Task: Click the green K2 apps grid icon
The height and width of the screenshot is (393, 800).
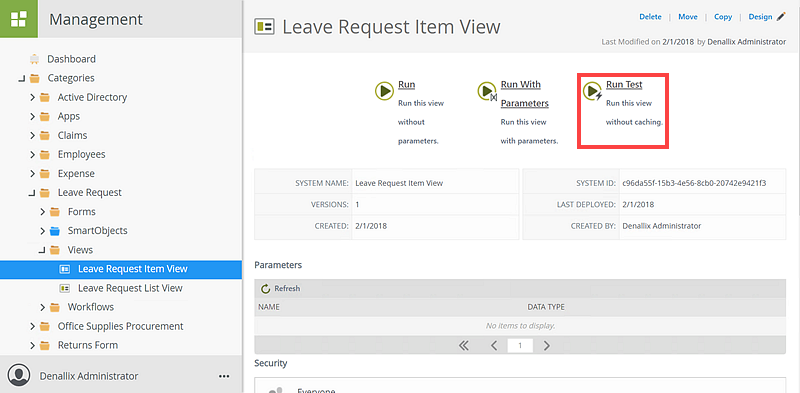Action: click(x=19, y=19)
